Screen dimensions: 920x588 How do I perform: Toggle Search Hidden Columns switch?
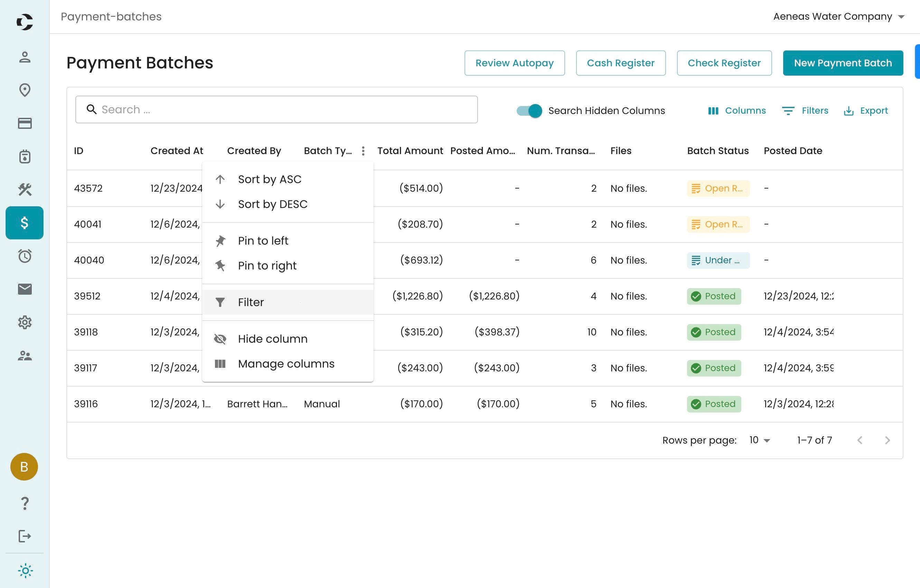point(529,111)
